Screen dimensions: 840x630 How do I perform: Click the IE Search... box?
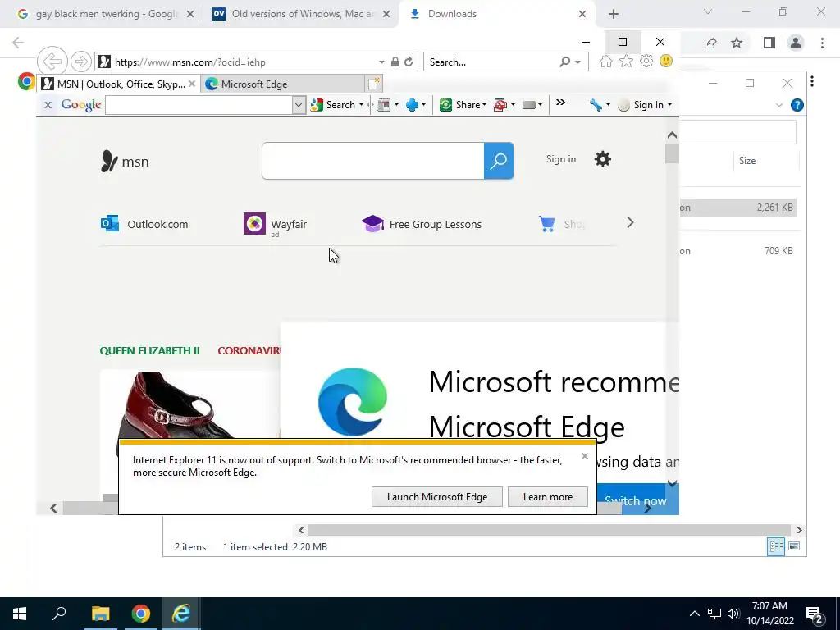pos(492,62)
